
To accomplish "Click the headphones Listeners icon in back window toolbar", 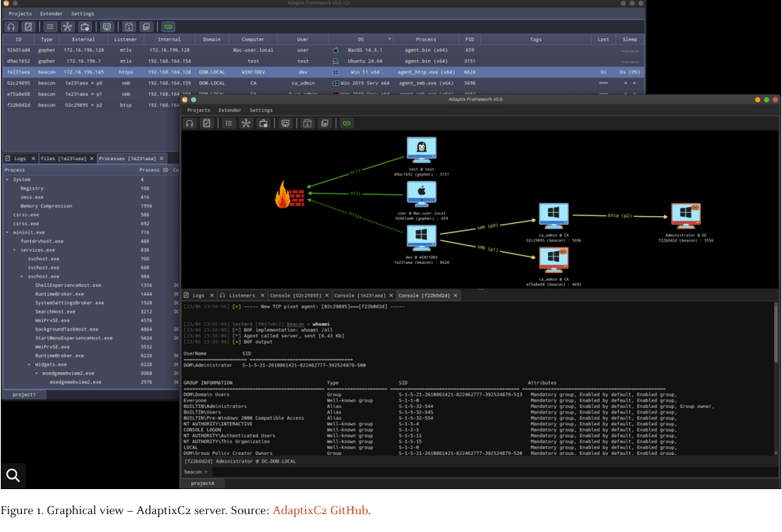I will point(11,27).
